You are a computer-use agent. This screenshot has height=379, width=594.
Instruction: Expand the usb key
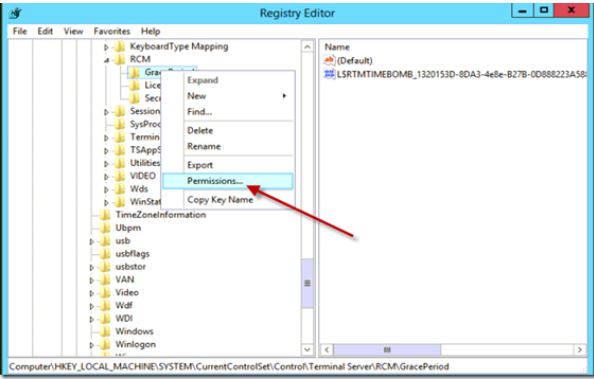click(x=92, y=241)
